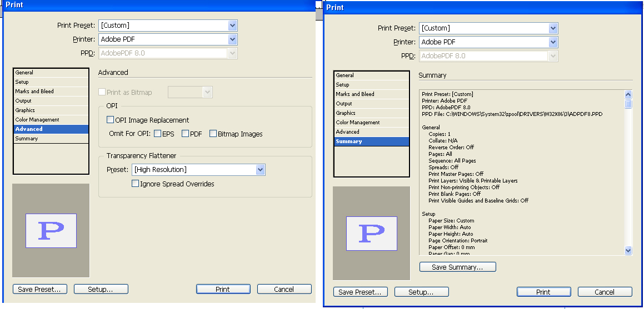The image size is (644, 309).
Task: Click Save Preset button in left dialog
Action: pos(39,290)
